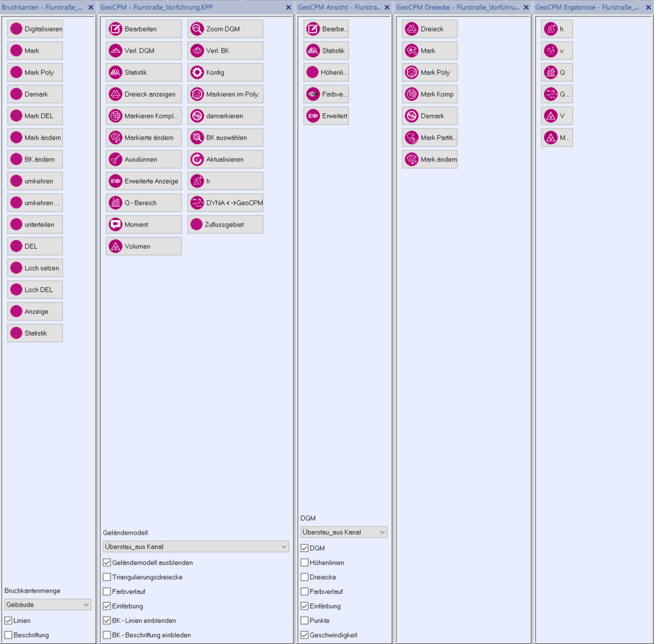The width and height of the screenshot is (654, 644).
Task: Click the Loch setzen tool
Action: click(x=35, y=268)
